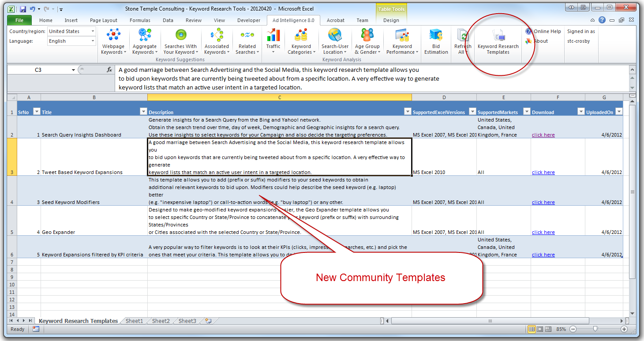
Task: Open the UploadedOn filter dropdown
Action: [x=619, y=111]
